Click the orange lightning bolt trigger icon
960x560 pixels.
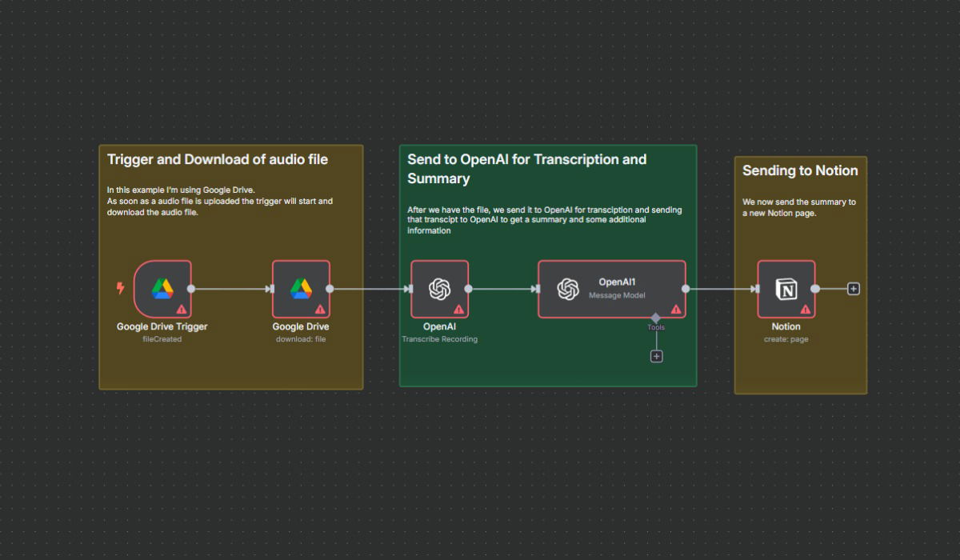tap(121, 288)
